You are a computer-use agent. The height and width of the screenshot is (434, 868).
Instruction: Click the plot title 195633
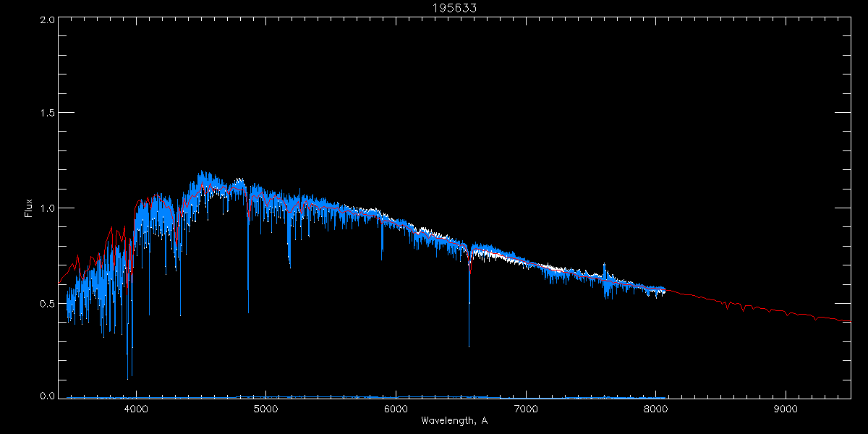point(454,8)
